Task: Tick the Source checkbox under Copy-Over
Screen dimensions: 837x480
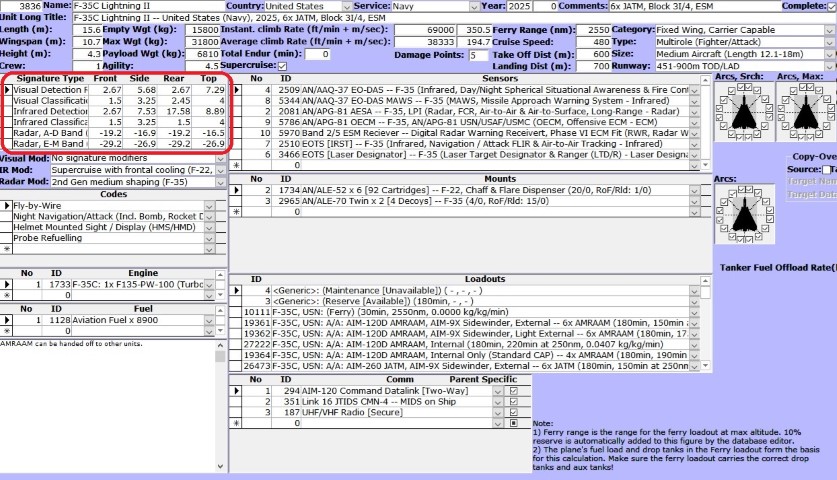Action: click(826, 170)
